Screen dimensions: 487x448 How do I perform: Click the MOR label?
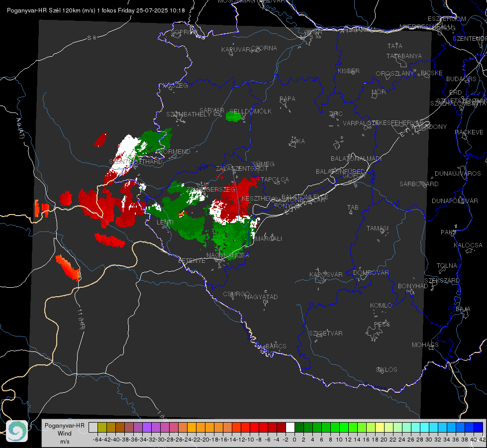coord(379,92)
